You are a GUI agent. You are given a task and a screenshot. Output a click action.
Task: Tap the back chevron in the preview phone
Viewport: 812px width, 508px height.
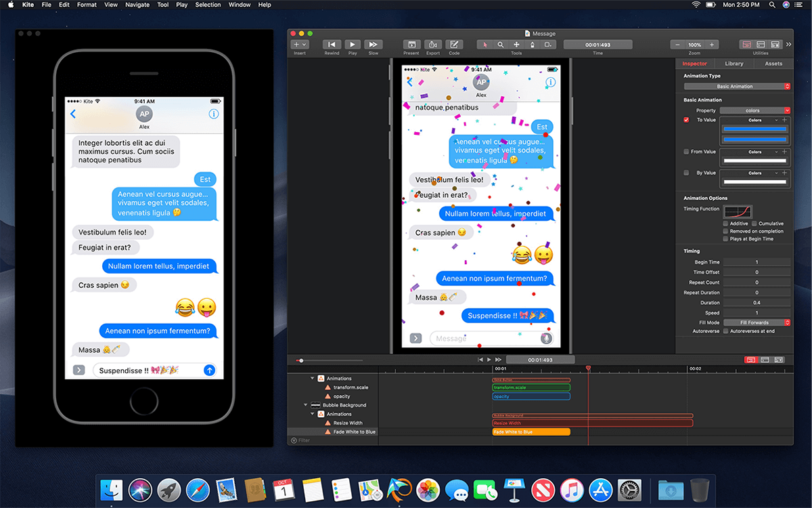point(73,114)
